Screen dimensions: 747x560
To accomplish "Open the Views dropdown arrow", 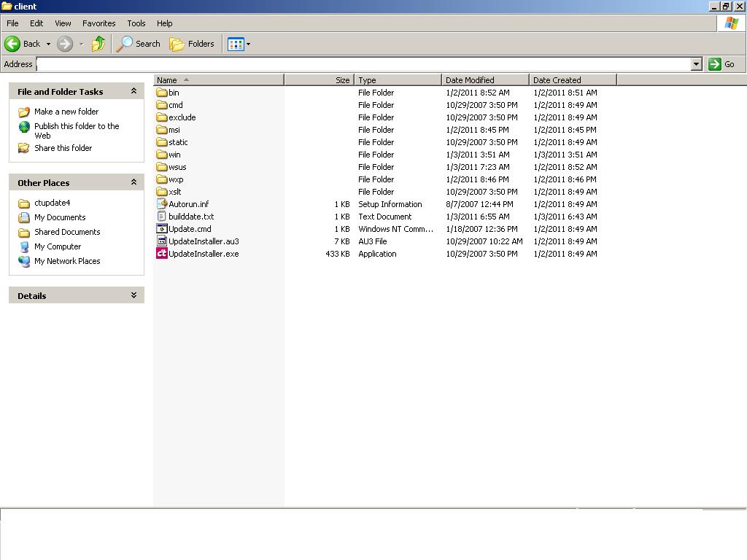I will click(248, 44).
